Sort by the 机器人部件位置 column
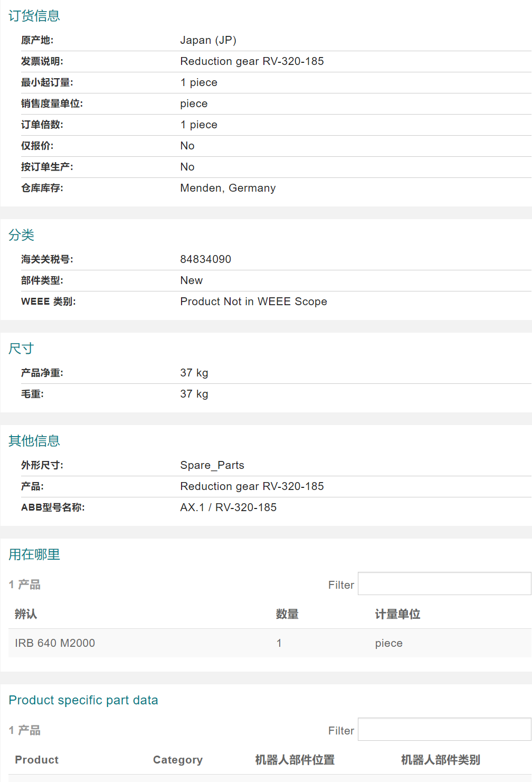Viewport: 532px width, 782px height. 294,760
